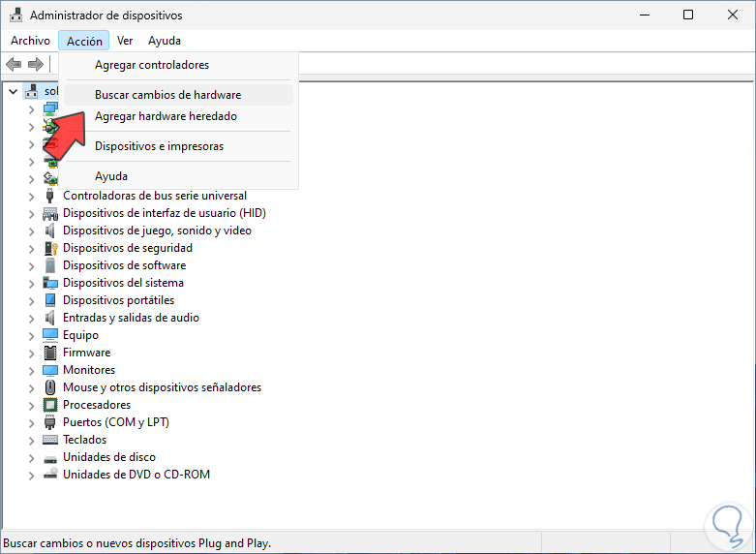Click the Firmware chip icon
This screenshot has height=554, width=756.
tap(50, 353)
